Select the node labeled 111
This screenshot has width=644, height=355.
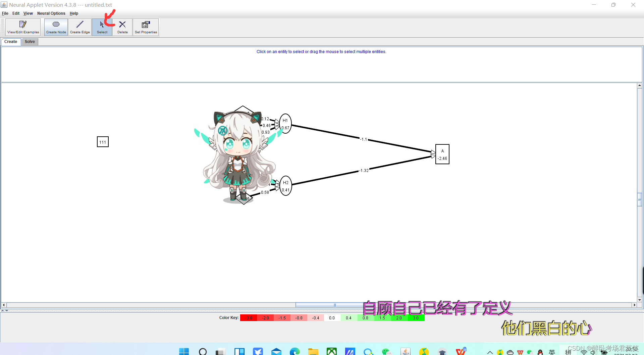103,142
